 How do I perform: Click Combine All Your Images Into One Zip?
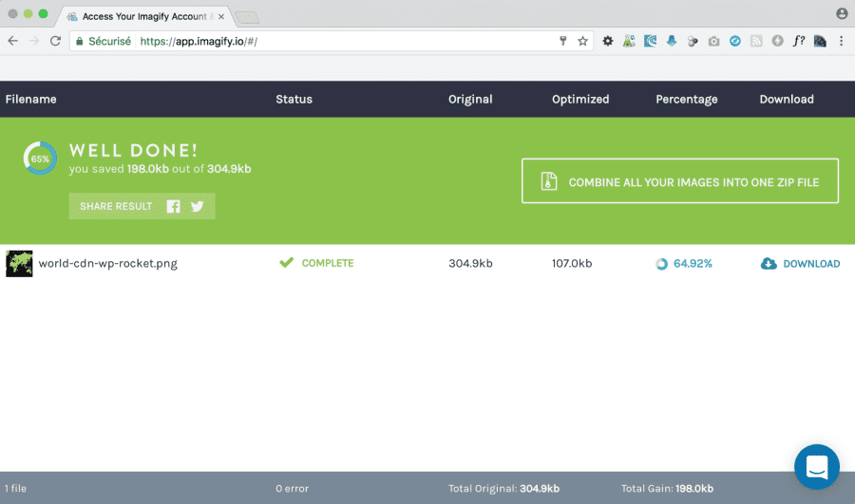click(x=680, y=181)
